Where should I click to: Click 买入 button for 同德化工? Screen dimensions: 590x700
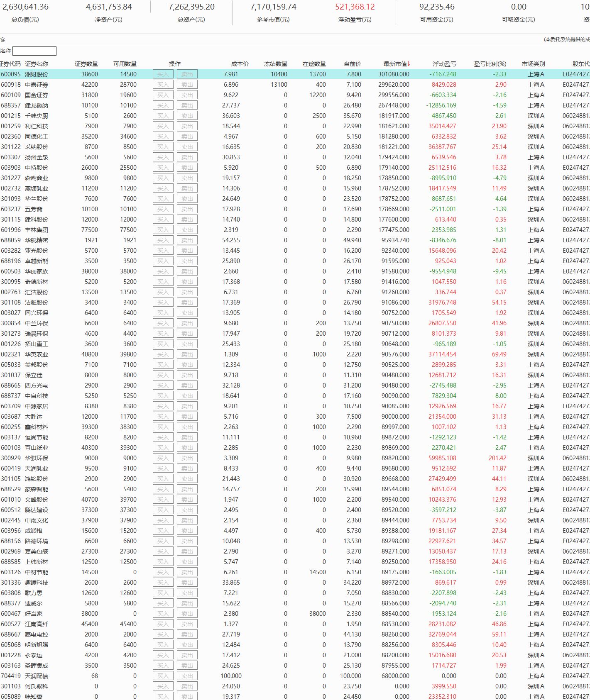[x=163, y=137]
